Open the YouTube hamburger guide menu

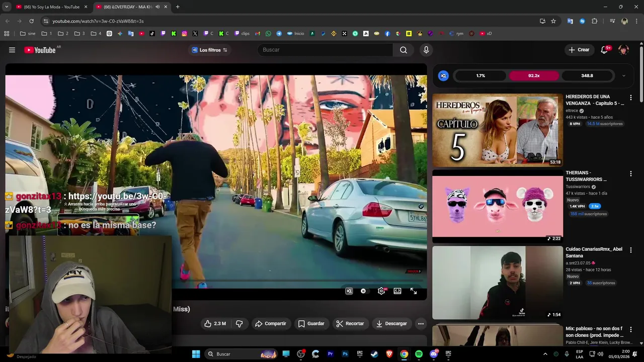pyautogui.click(x=12, y=50)
